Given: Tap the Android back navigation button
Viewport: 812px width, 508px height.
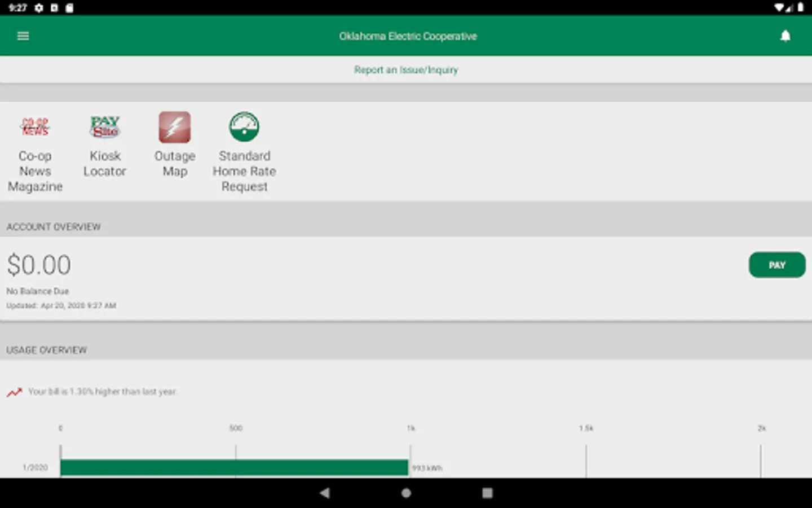Looking at the screenshot, I should tap(325, 493).
